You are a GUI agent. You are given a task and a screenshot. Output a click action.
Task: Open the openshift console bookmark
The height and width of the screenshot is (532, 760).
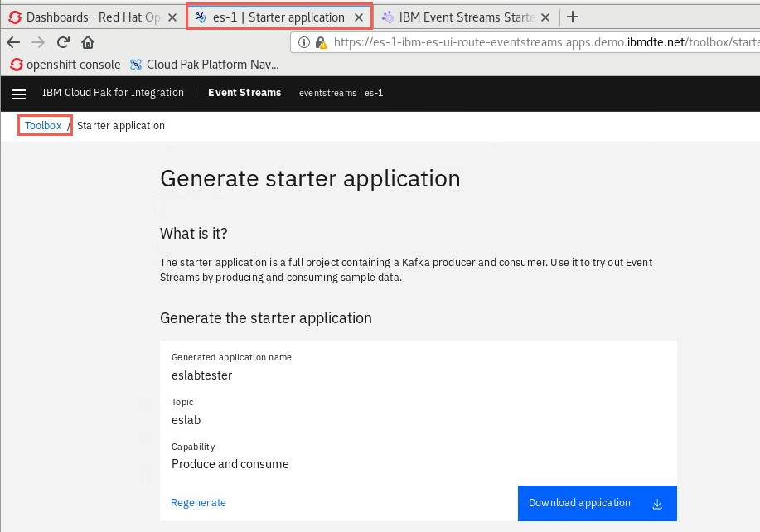click(65, 65)
